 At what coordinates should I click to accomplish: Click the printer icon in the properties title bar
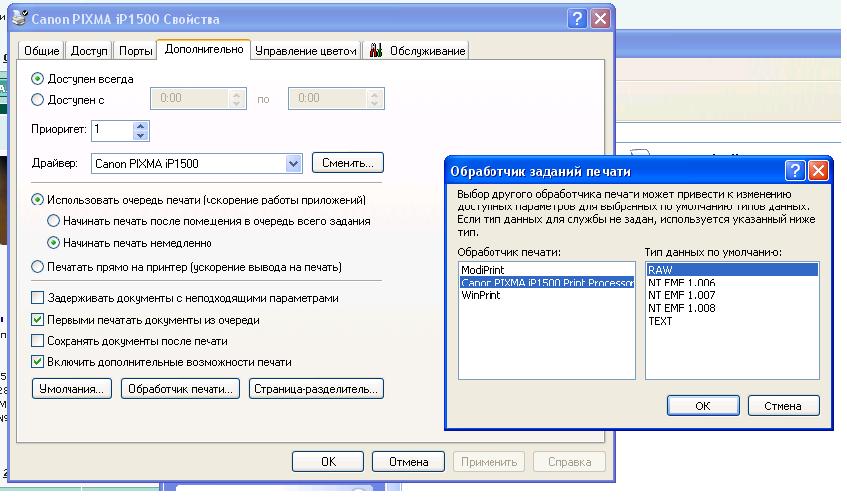[x=20, y=18]
